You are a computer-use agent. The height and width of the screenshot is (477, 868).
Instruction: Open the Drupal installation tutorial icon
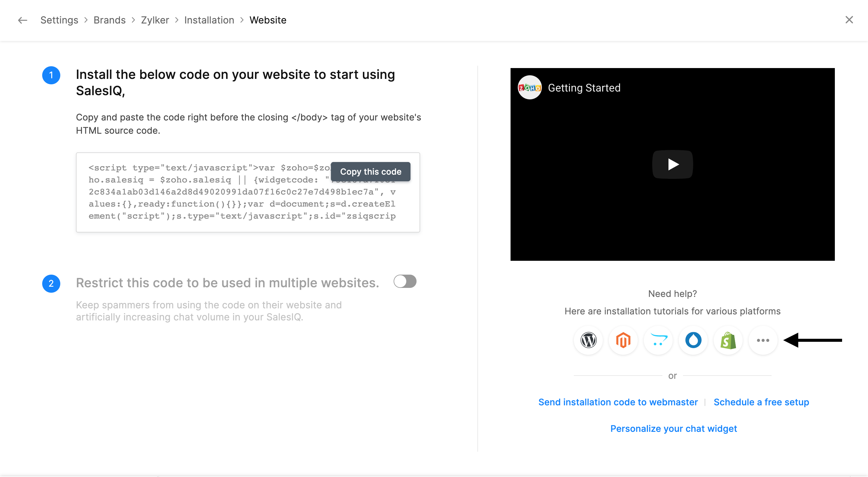693,340
